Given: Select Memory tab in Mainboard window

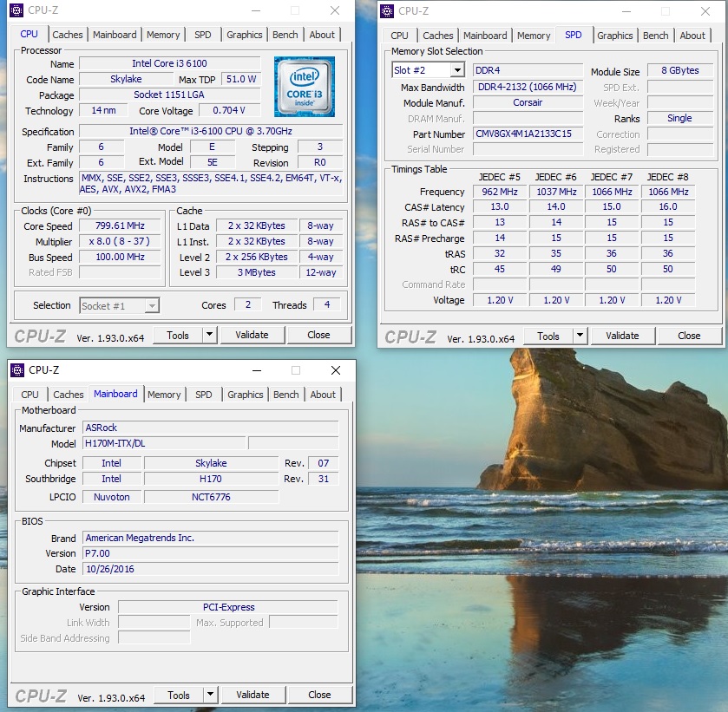Looking at the screenshot, I should tap(164, 395).
